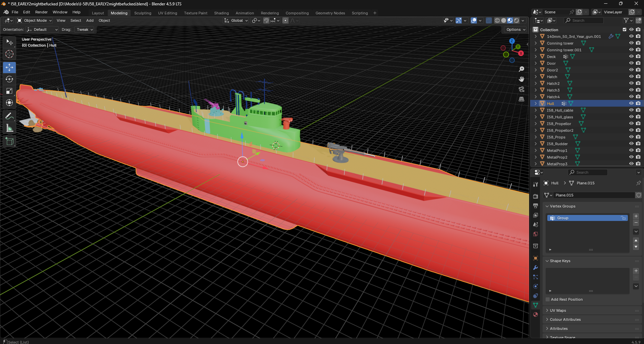644x344 pixels.
Task: Open the Render menu
Action: point(42,12)
